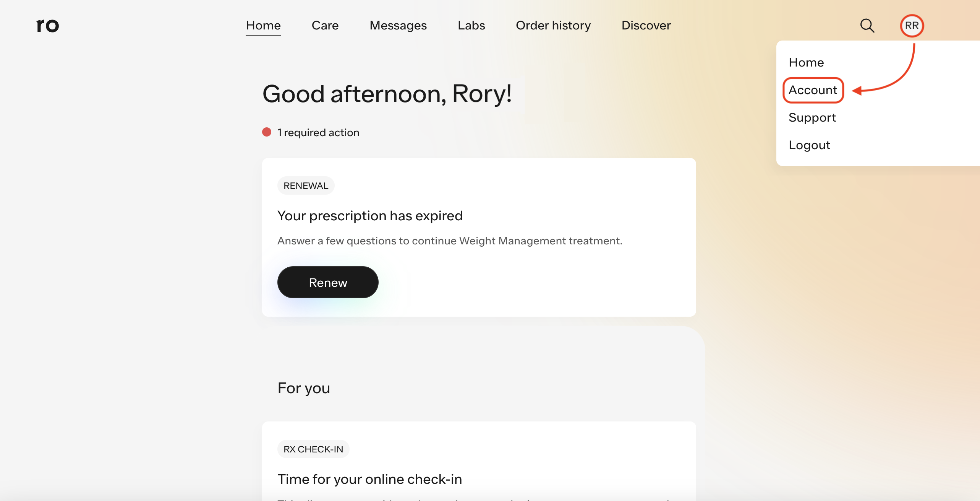Select the Logout menu option

tap(809, 145)
